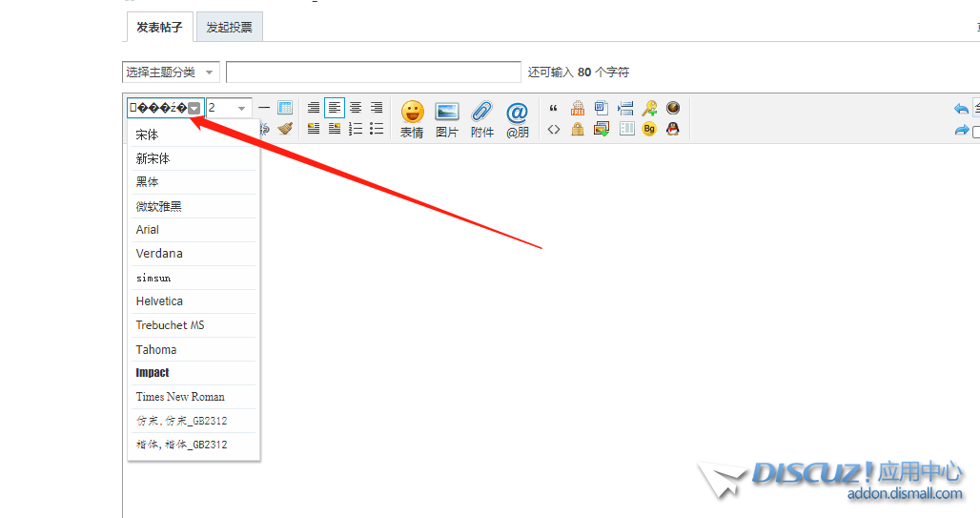Click the @朋友 mention icon

[517, 118]
